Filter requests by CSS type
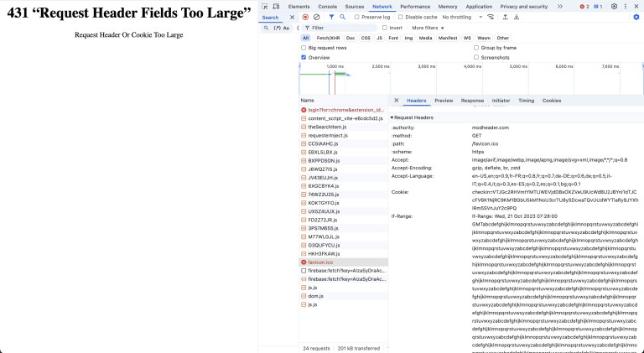 (x=366, y=38)
